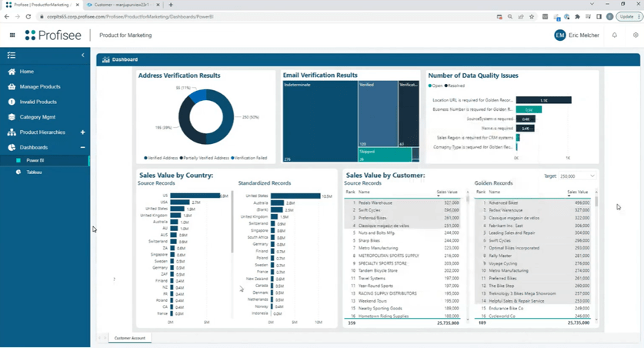Open browser extensions puzzle icon
The height and width of the screenshot is (348, 644).
tap(578, 17)
